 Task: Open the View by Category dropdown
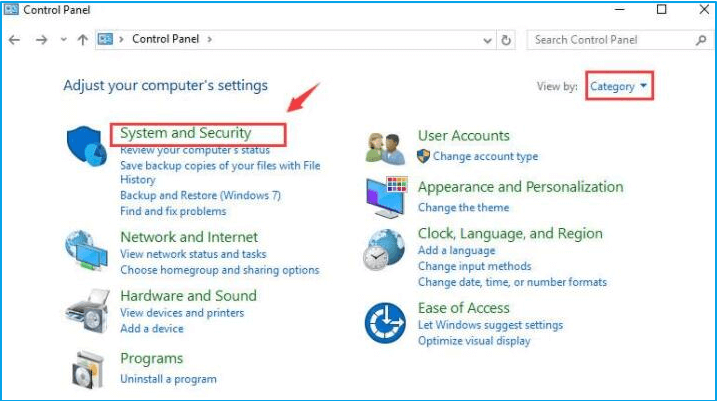618,87
